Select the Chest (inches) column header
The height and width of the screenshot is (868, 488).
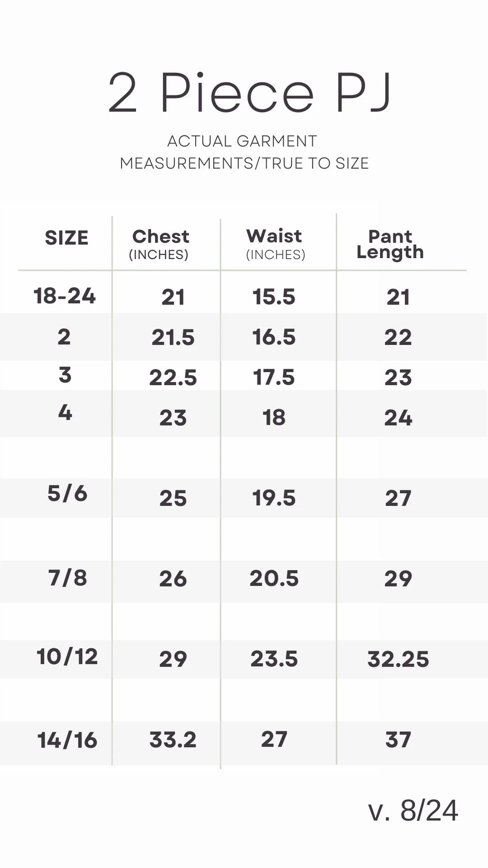[x=160, y=244]
